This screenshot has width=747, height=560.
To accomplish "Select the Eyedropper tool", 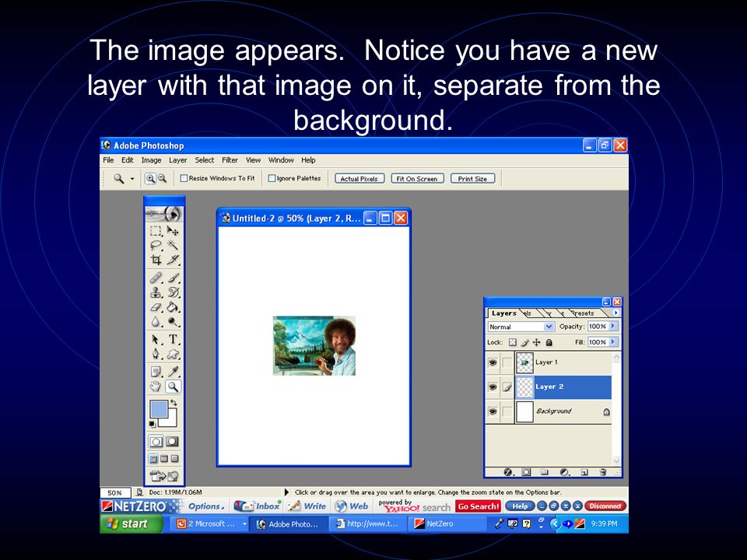I will (x=173, y=372).
